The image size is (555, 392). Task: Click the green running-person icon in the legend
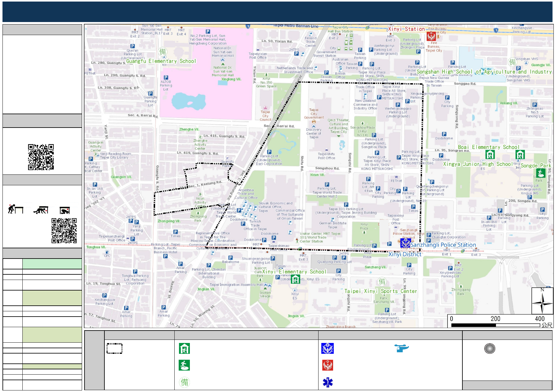[184, 365]
